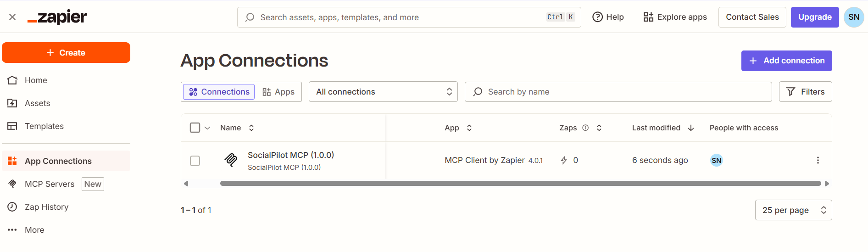Tick the select-all checkbox in the table header
The height and width of the screenshot is (252, 868).
point(195,128)
